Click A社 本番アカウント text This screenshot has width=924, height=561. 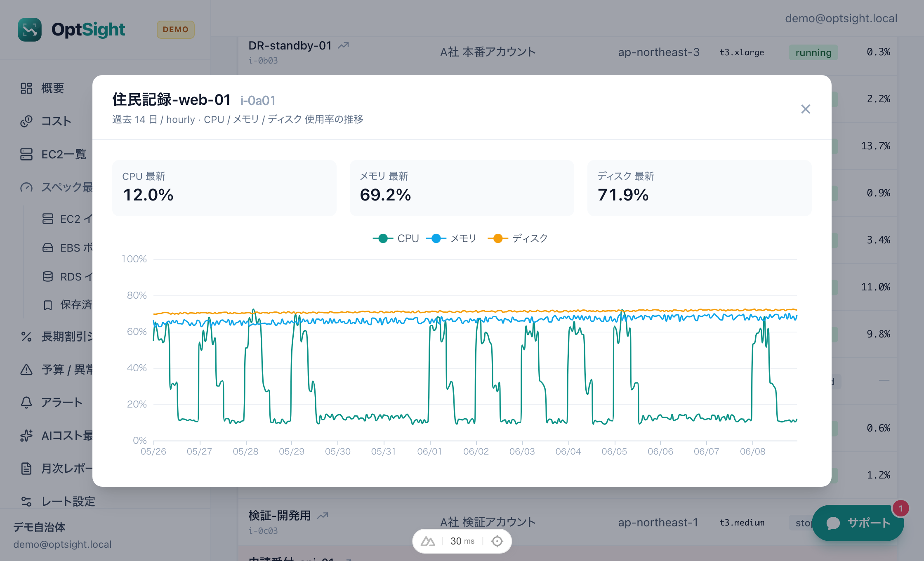[x=488, y=52]
